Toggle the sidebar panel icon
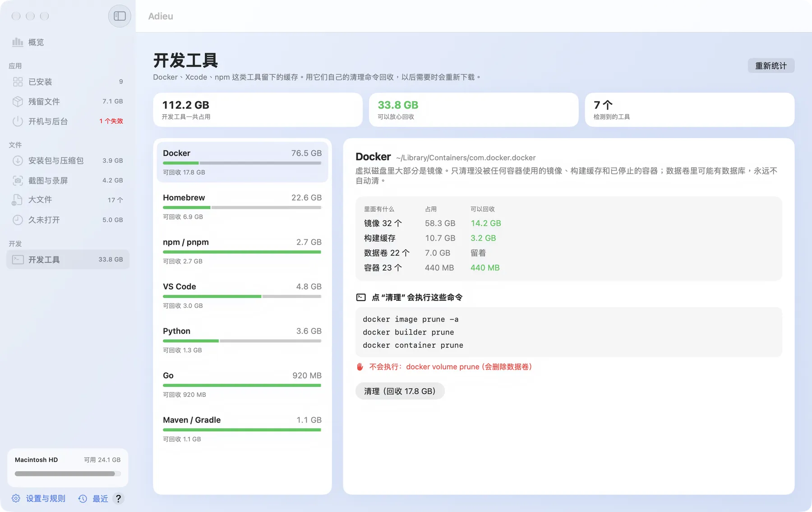The image size is (812, 512). click(120, 16)
